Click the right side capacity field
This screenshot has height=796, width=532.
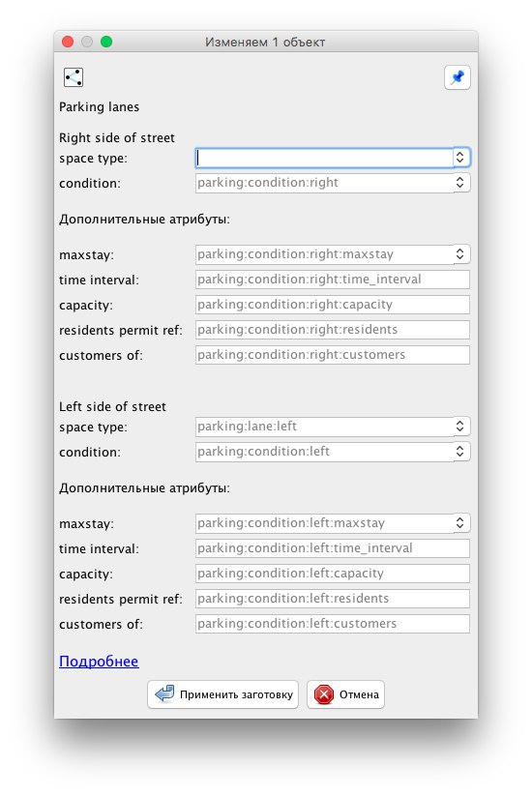(333, 305)
